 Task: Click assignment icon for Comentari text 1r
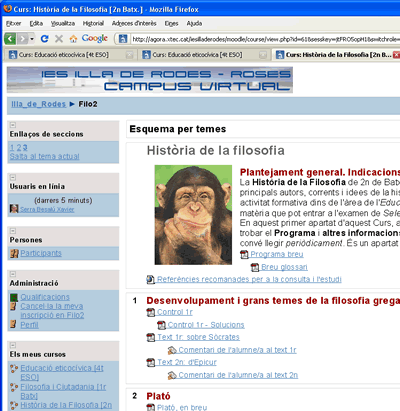coord(172,350)
